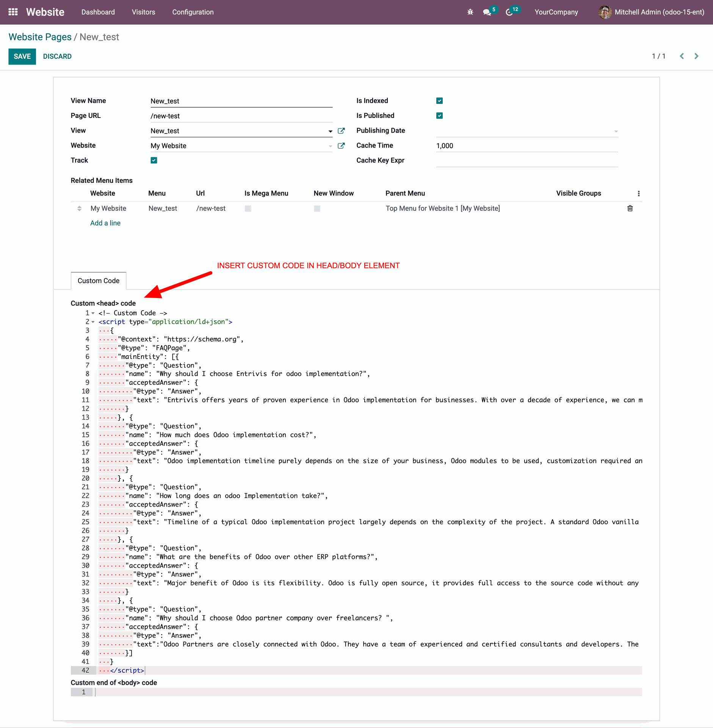713x728 pixels.
Task: Open the activities clock icon
Action: [x=509, y=12]
